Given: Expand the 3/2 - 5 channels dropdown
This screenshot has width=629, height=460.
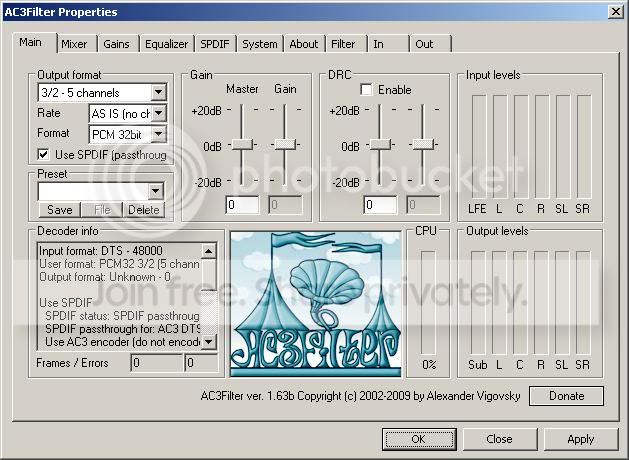Looking at the screenshot, I should click(158, 92).
